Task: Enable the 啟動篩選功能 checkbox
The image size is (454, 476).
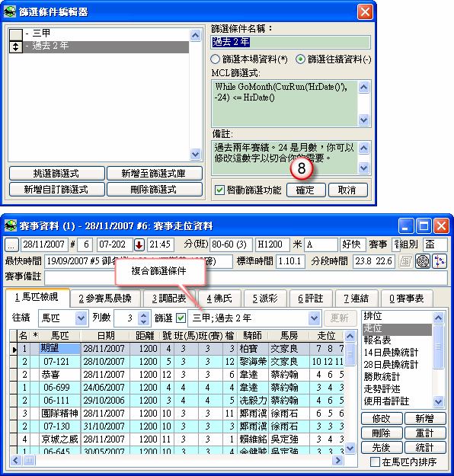Action: click(219, 190)
